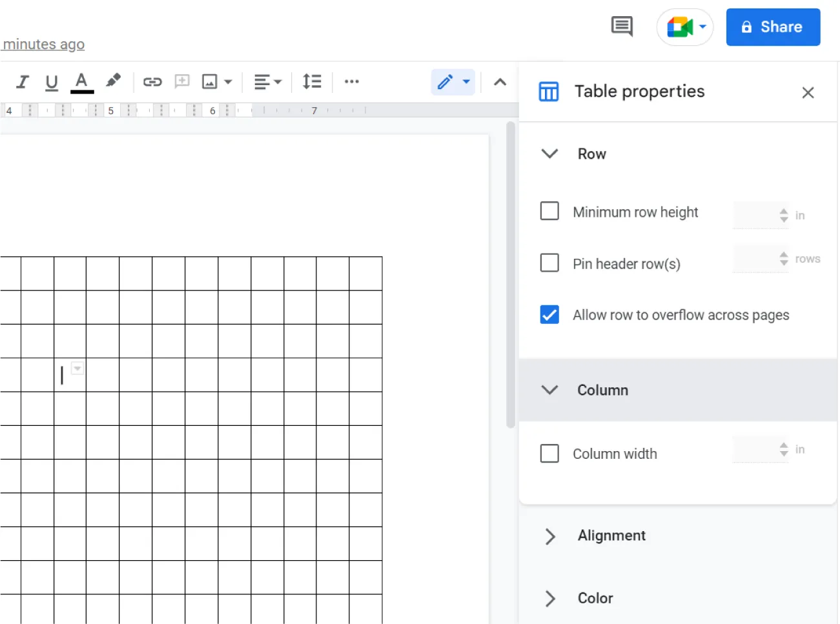840x624 pixels.
Task: Toggle underline formatting
Action: tap(51, 82)
